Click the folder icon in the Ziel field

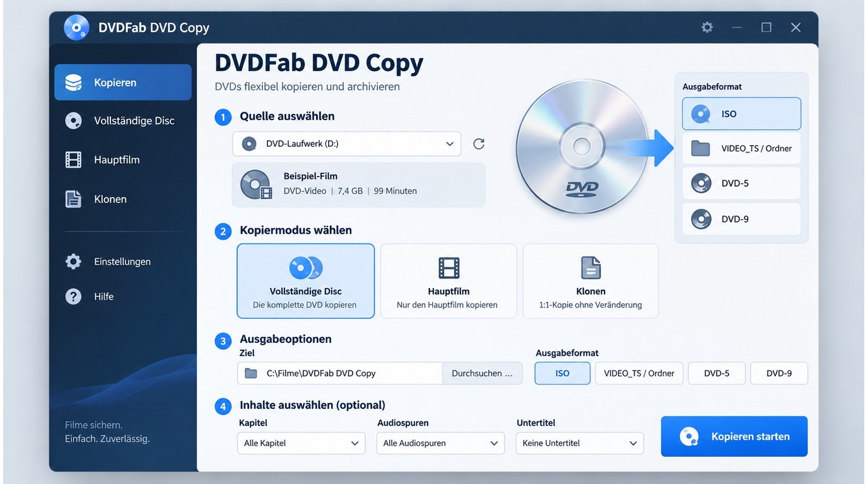click(251, 373)
